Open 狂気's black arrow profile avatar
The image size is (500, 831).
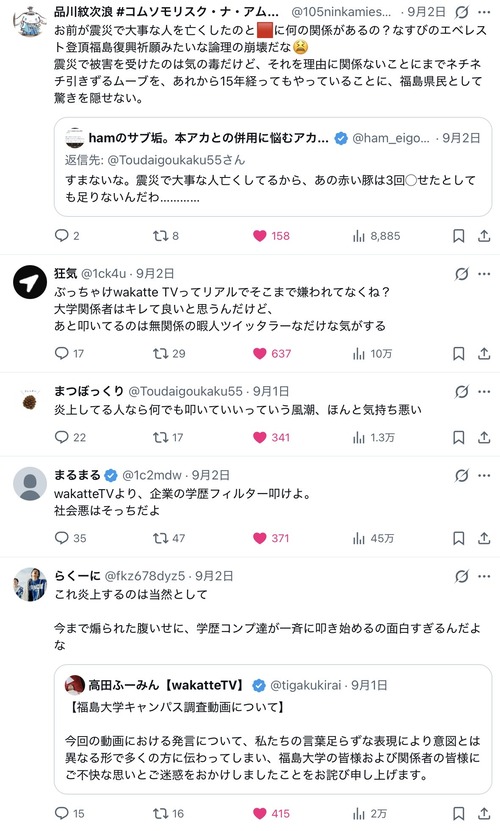[x=30, y=282]
